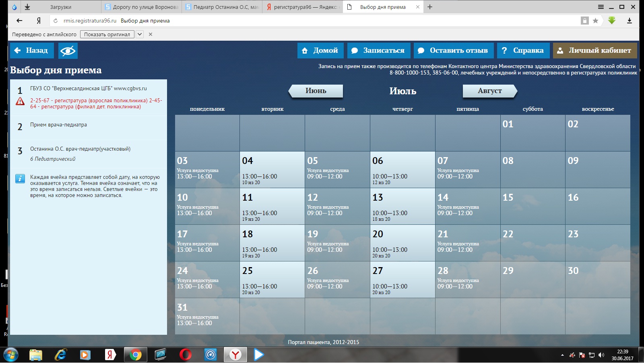The width and height of the screenshot is (644, 363).
Task: Reload the page from address bar
Action: [x=56, y=21]
